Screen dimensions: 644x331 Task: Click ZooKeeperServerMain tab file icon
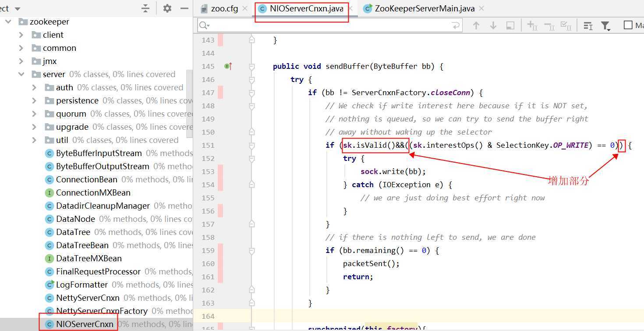coord(368,8)
